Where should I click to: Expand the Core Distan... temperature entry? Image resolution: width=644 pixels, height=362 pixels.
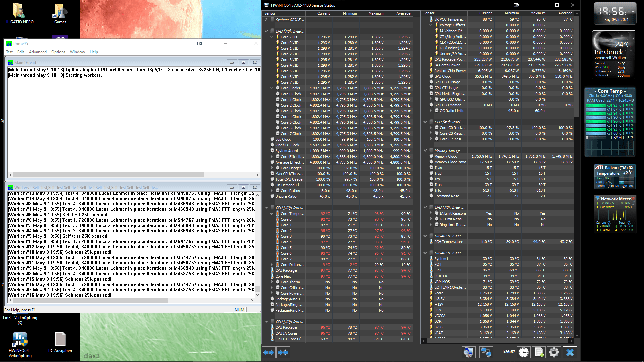271,264
